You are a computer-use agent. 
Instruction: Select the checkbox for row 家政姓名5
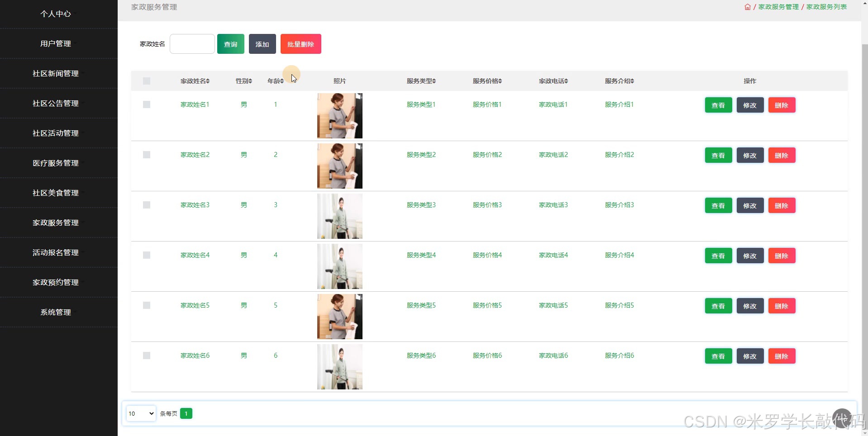click(147, 305)
